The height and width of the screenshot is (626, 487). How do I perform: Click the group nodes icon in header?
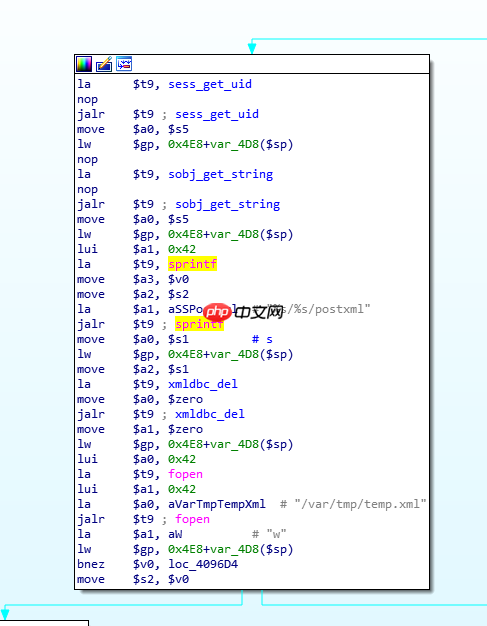pos(124,64)
